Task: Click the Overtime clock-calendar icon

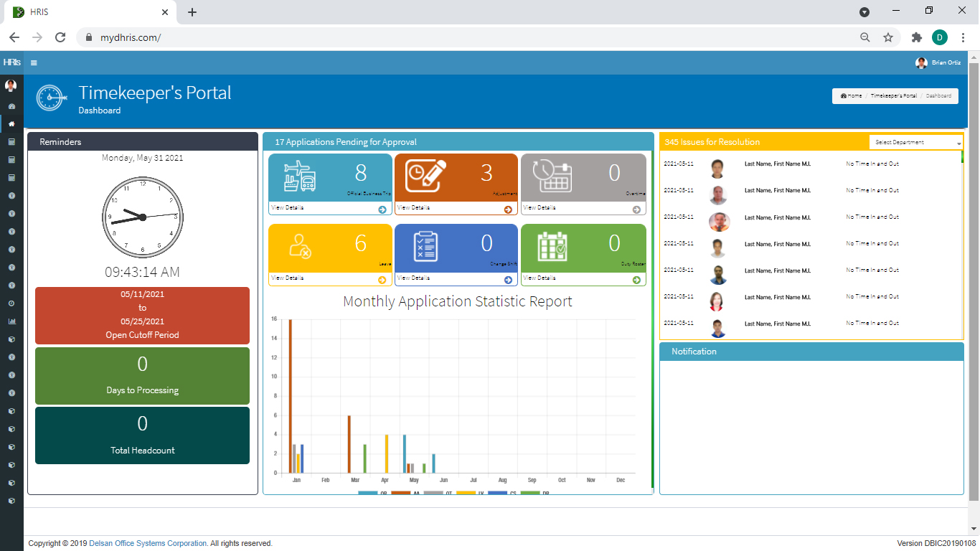Action: [x=552, y=176]
